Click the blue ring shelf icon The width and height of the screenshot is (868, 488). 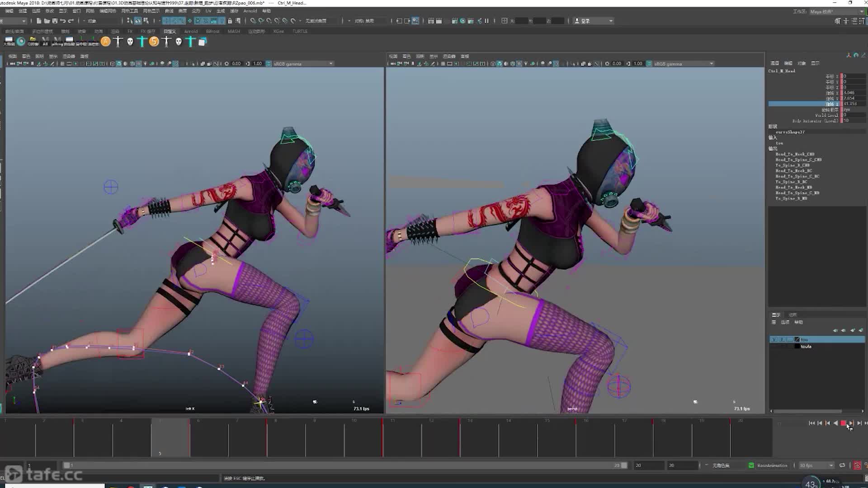tap(21, 42)
